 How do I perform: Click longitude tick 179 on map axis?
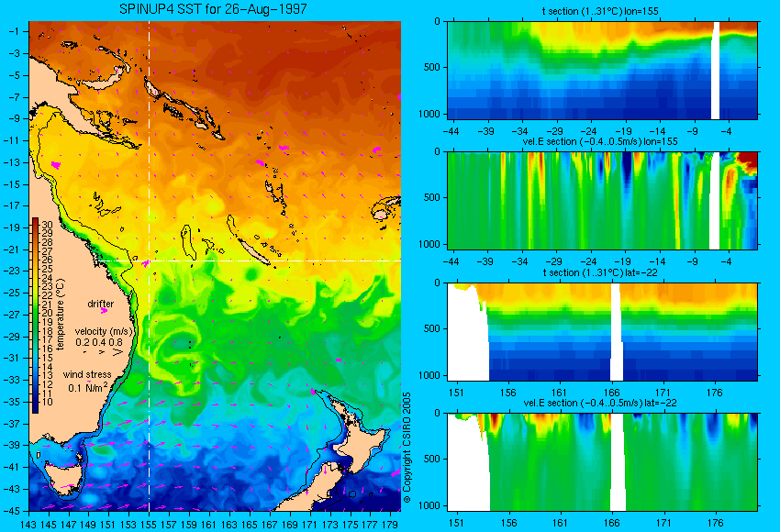[x=389, y=524]
